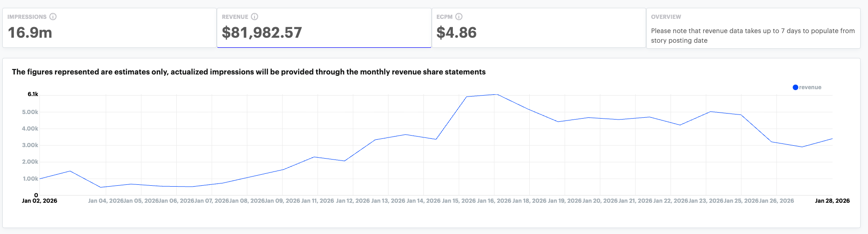
Task: Click the 6.1k y-axis maximum label
Action: [33, 94]
